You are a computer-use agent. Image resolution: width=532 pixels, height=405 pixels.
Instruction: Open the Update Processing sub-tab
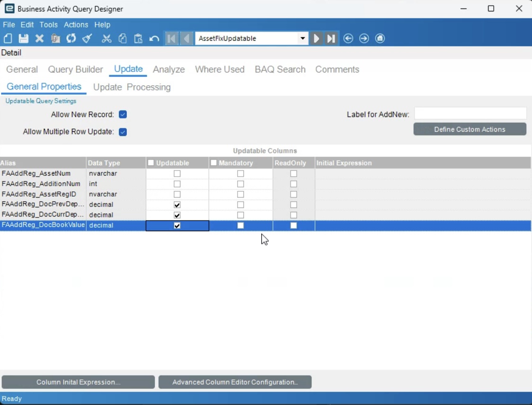coord(132,87)
